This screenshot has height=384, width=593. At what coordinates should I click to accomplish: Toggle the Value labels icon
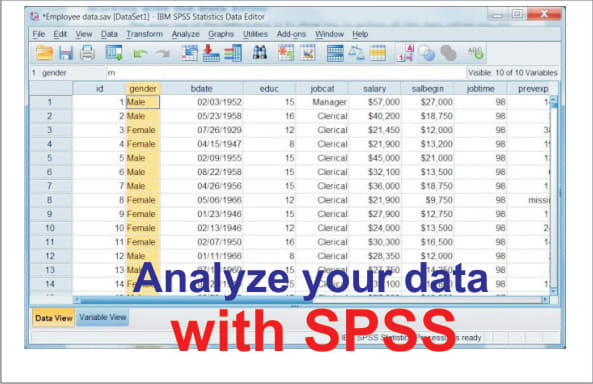[406, 53]
